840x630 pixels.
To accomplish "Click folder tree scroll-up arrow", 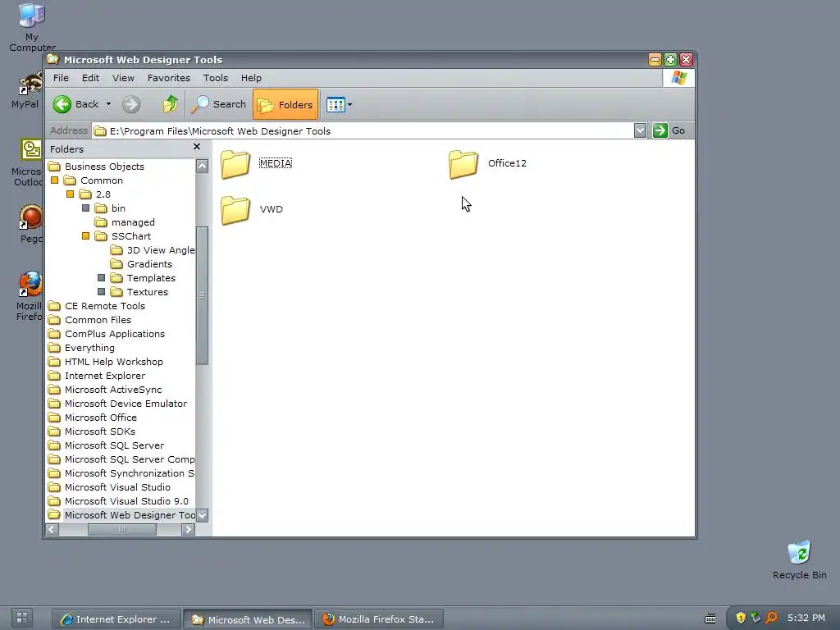I will (202, 166).
